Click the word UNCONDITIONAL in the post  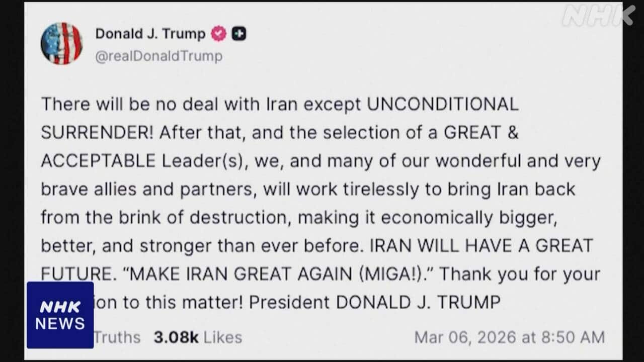443,104
